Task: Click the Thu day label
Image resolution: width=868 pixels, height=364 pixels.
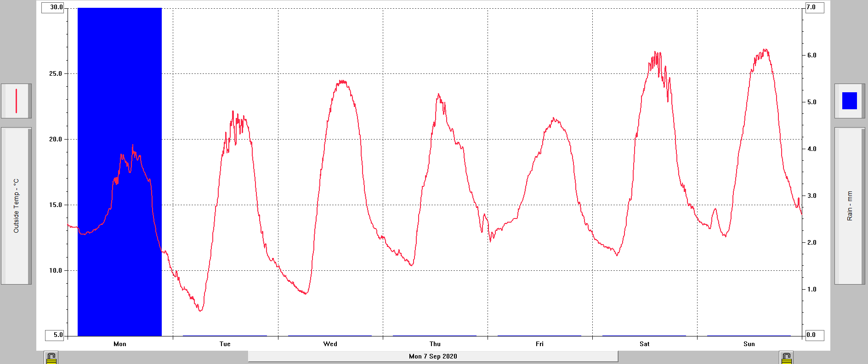Action: [x=435, y=344]
